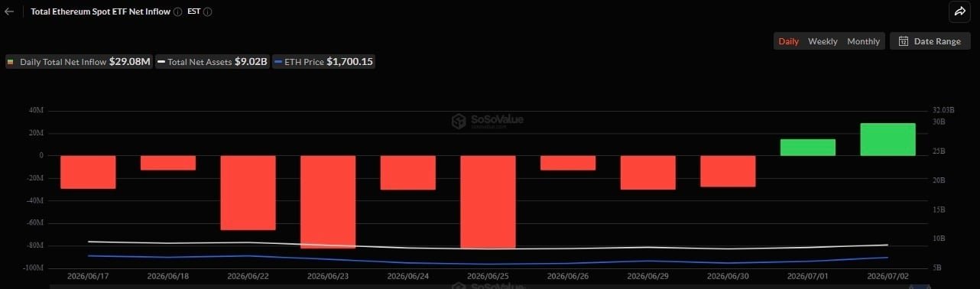Image resolution: width=980 pixels, height=289 pixels.
Task: Click the EST timezone label
Action: (x=194, y=12)
